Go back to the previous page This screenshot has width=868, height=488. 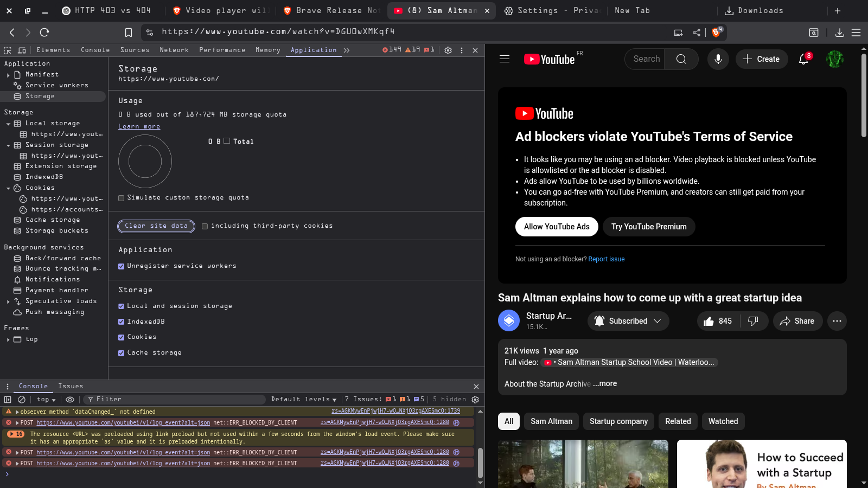point(12,33)
